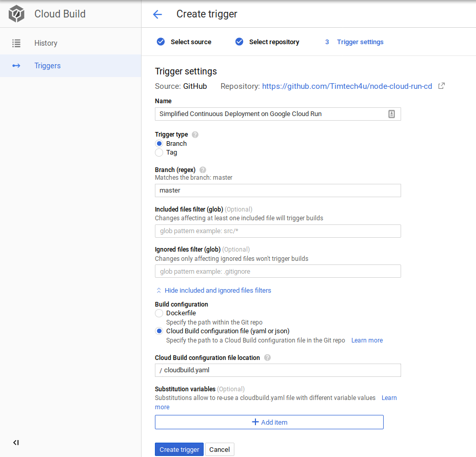The height and width of the screenshot is (457, 476).
Task: Select the Tag trigger type radio
Action: tap(159, 152)
